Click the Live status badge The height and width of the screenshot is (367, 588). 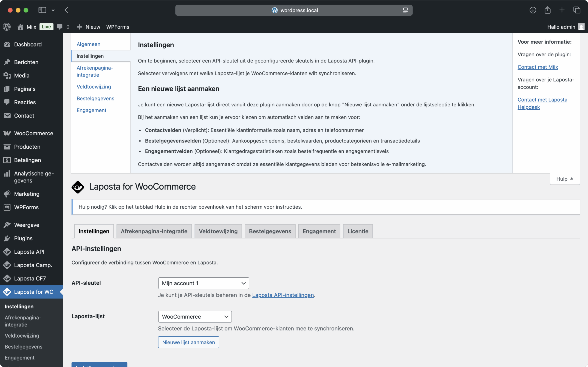pos(46,27)
